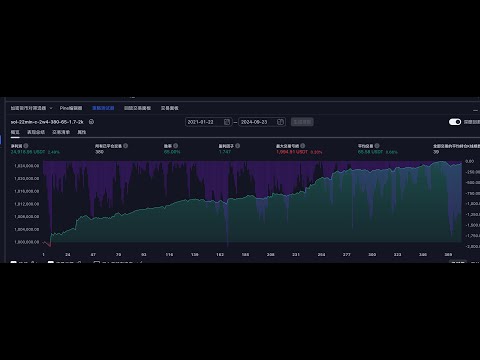Open the calendar picker for the start date
Viewport: 480px width, 360px height.
tap(227, 122)
